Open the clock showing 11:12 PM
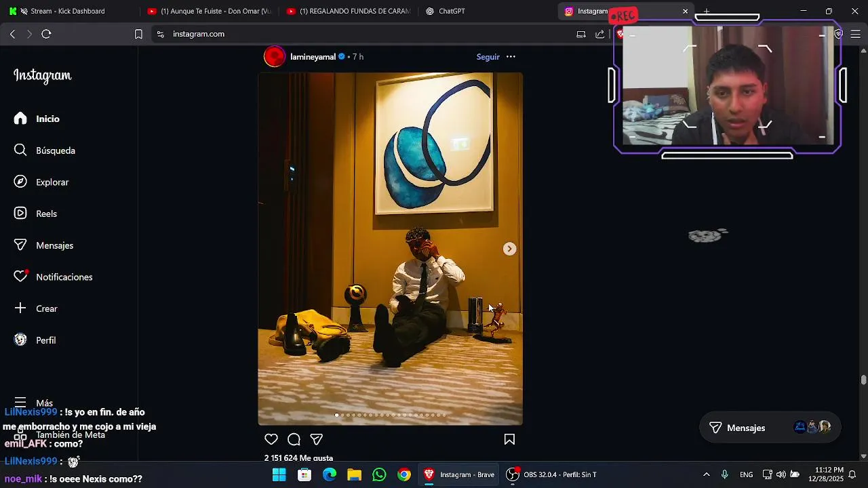This screenshot has height=488, width=868. click(825, 474)
